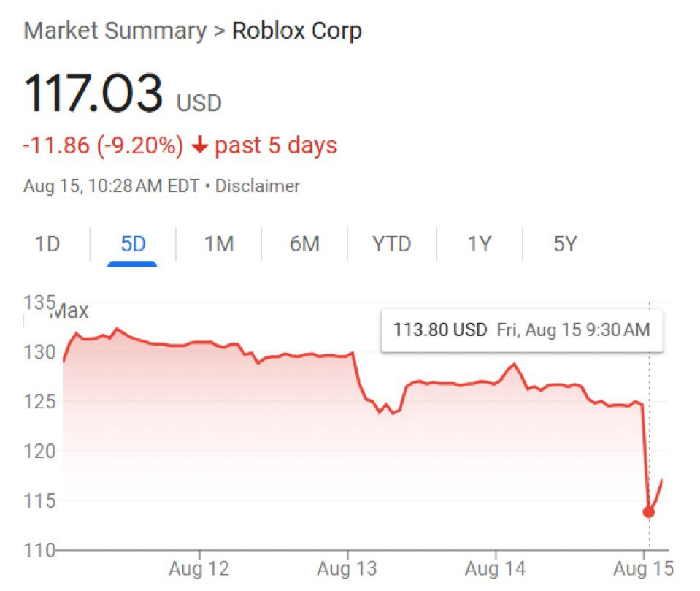Click the Aug 13 date axis label
This screenshot has height=591, width=700.
[x=347, y=569]
